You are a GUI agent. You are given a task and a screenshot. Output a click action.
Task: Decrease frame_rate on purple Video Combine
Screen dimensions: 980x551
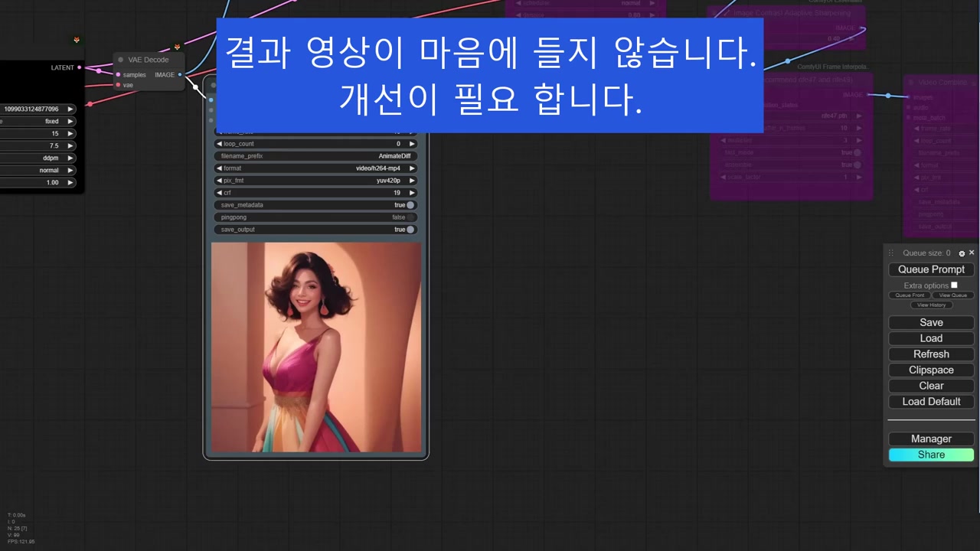pos(917,129)
